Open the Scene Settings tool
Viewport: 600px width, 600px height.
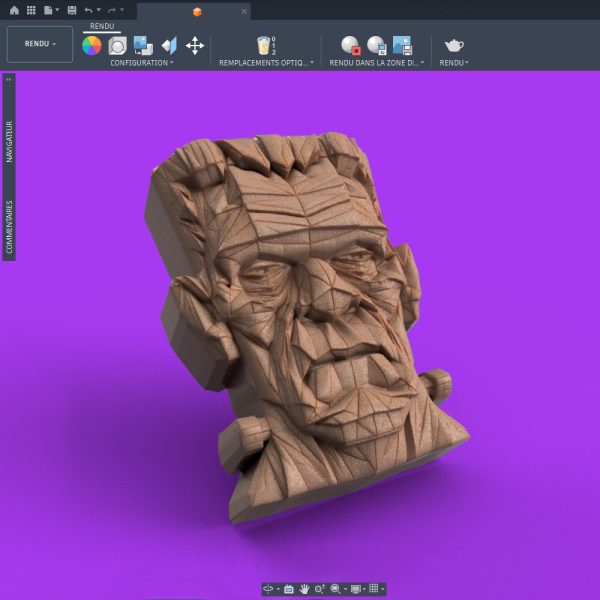click(x=117, y=46)
